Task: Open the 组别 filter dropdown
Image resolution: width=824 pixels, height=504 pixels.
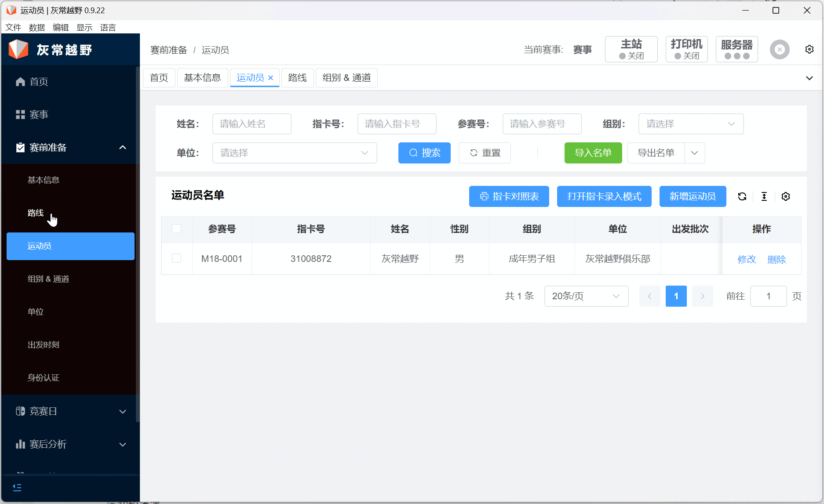Action: click(x=690, y=124)
